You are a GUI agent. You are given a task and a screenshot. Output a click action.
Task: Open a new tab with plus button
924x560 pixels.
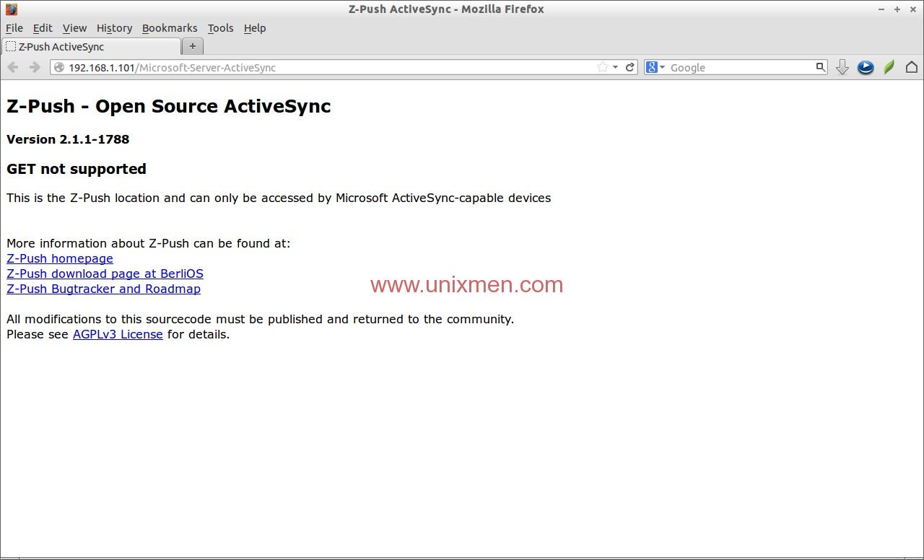193,46
